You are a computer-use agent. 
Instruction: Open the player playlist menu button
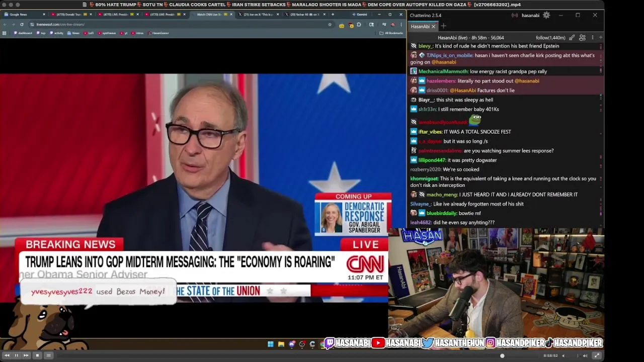point(48,355)
